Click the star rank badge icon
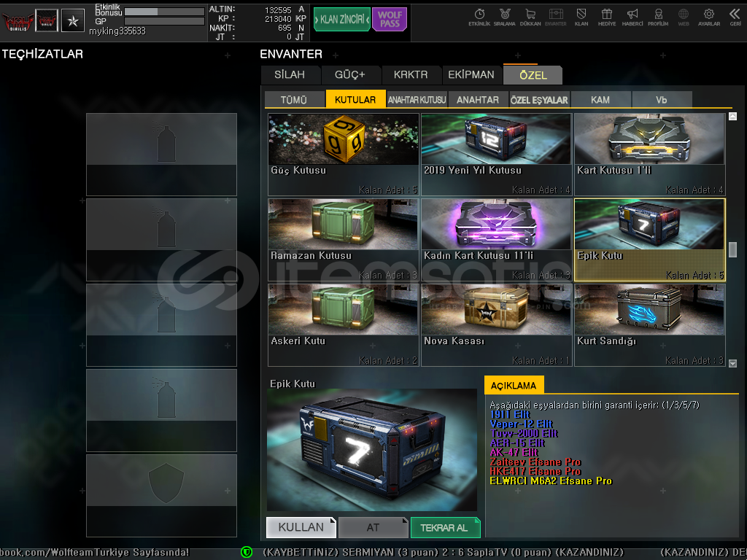The image size is (747, 560). [73, 20]
